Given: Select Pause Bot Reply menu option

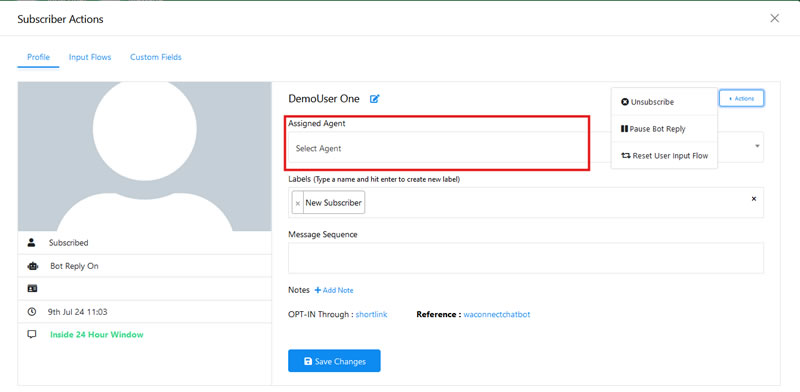Looking at the screenshot, I should click(664, 129).
